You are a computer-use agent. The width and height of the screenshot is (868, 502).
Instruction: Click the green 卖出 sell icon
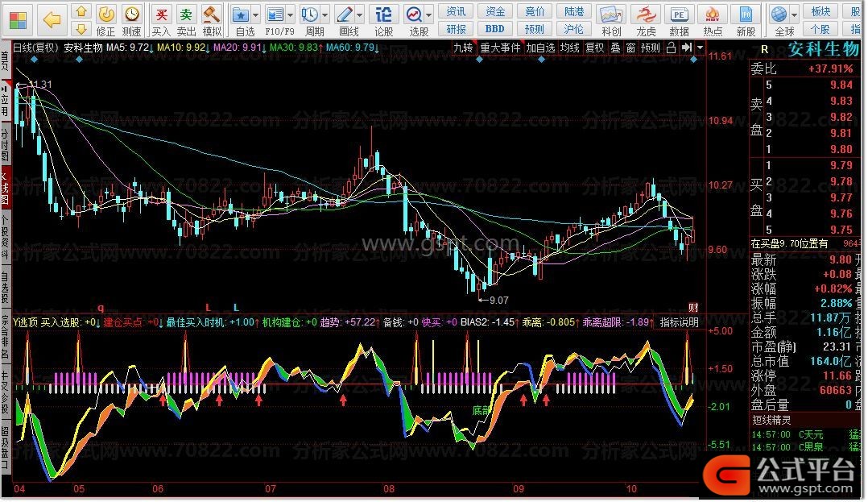point(187,15)
